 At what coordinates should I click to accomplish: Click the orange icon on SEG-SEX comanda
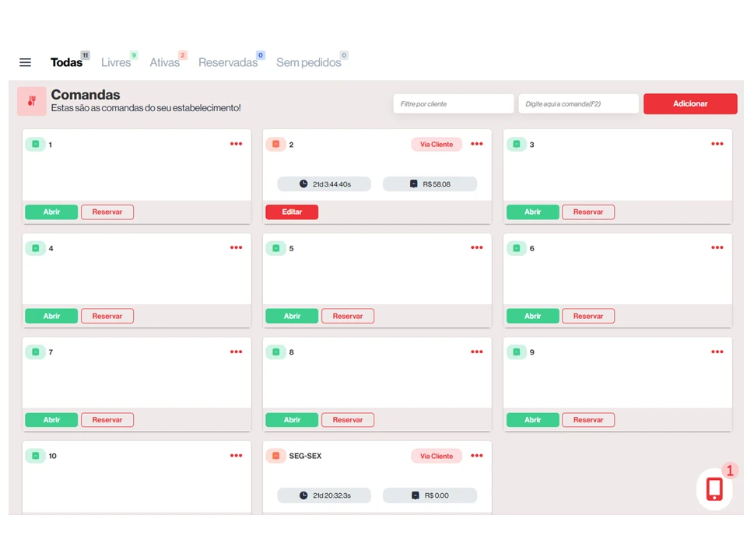click(x=275, y=456)
